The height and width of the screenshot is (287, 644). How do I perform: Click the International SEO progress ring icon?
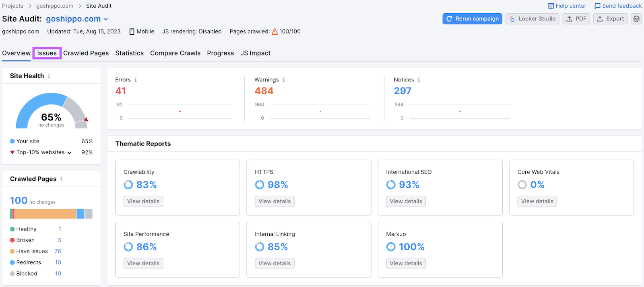coord(391,185)
